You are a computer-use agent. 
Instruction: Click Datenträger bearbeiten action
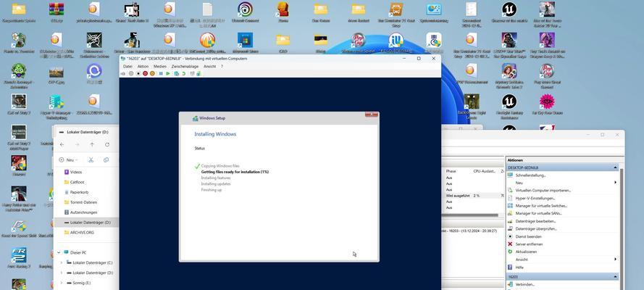click(x=535, y=221)
